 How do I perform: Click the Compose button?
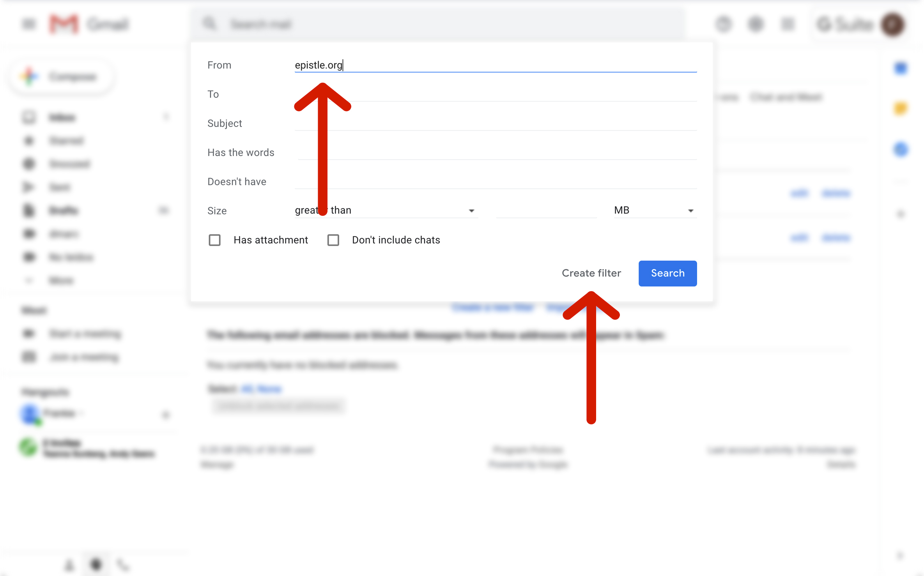62,77
